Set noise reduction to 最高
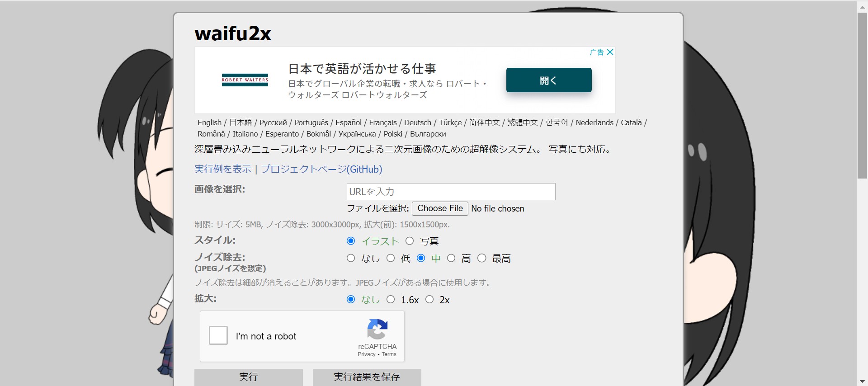This screenshot has height=386, width=868. tap(482, 258)
